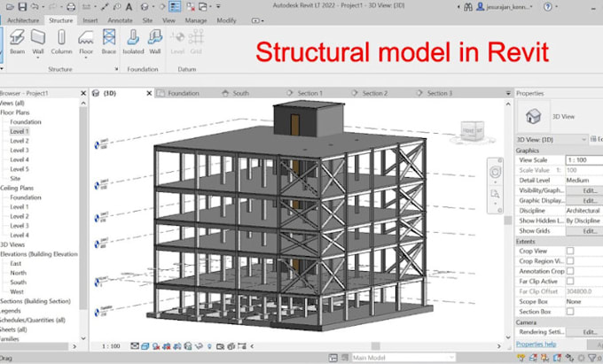This screenshot has width=603, height=364.
Task: Click the Help question mark icon
Action: click(548, 6)
